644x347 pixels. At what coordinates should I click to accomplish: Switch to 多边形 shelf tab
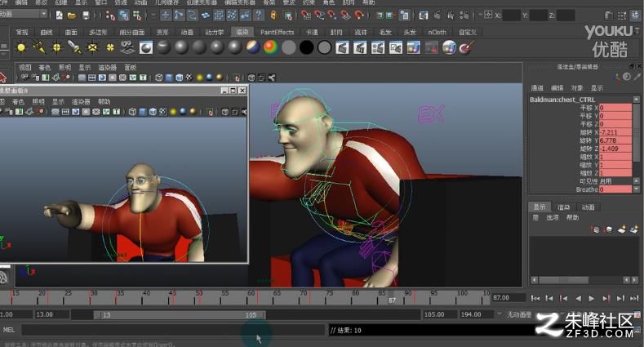[98, 32]
